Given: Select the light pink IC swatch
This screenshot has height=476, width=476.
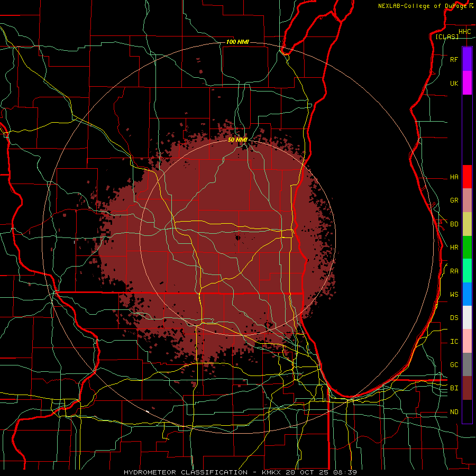Looking at the screenshot, I should (467, 341).
